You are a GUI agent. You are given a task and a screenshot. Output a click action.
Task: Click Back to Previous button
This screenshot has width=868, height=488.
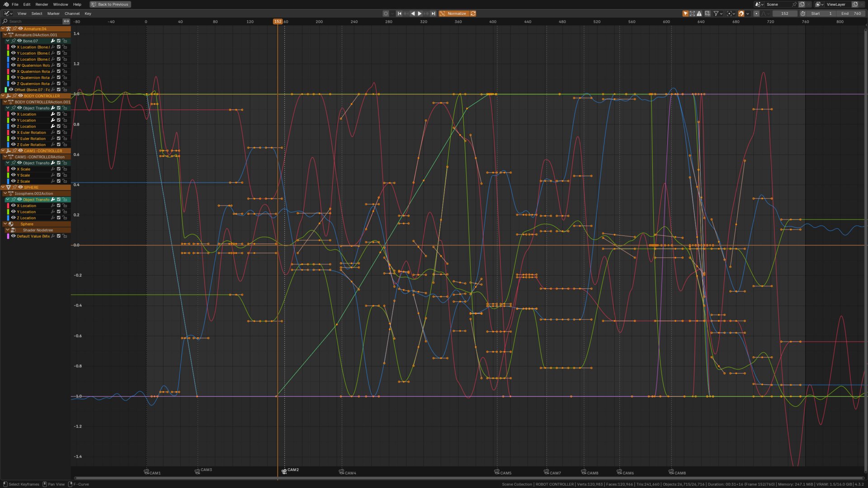point(110,4)
